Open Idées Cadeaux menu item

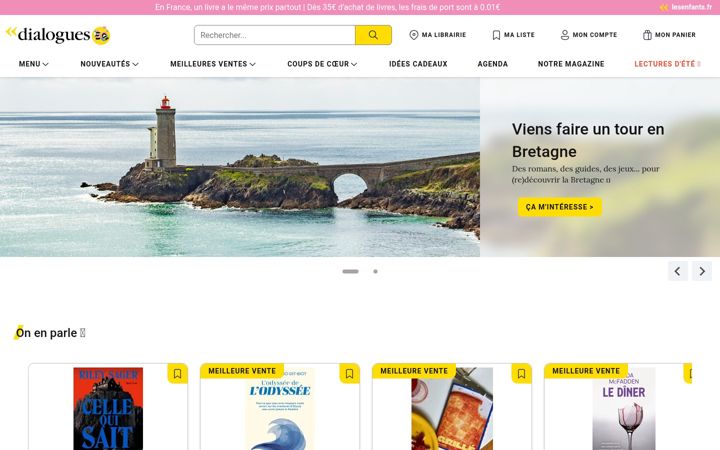point(418,64)
